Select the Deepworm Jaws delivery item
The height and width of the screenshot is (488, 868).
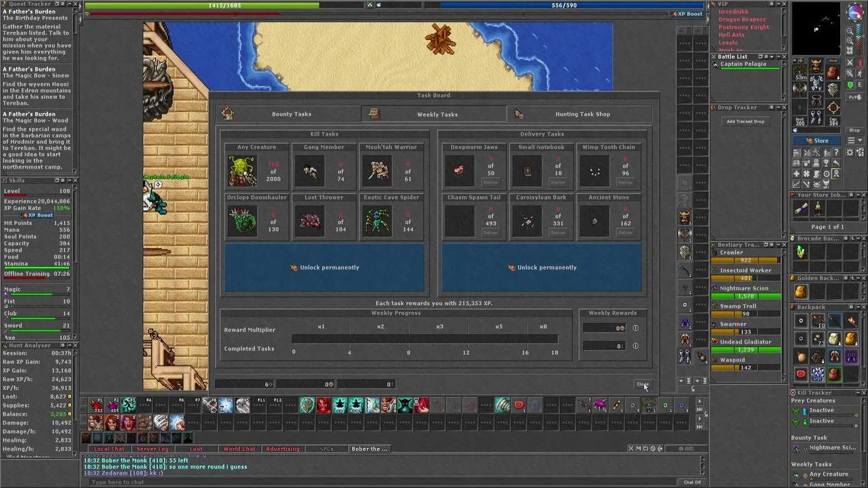click(459, 171)
